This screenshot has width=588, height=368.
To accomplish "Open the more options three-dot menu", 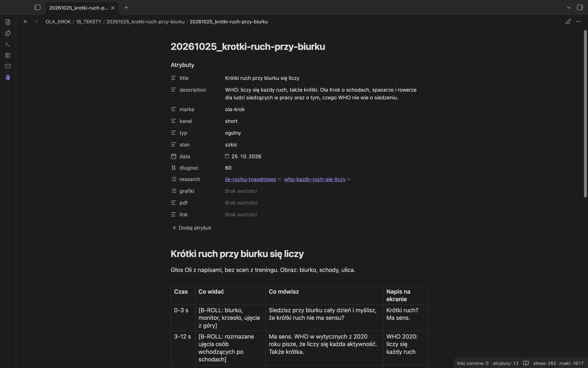I will click(578, 22).
